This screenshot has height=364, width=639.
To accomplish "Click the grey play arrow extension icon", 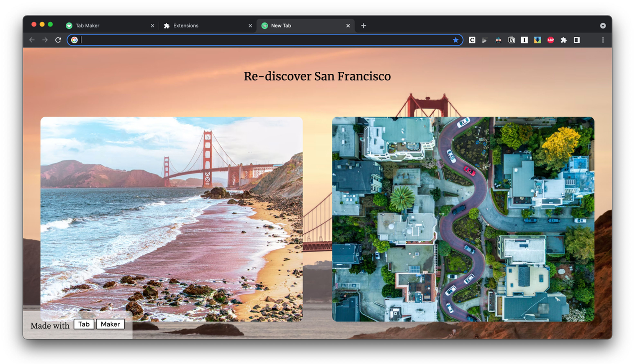I will pyautogui.click(x=485, y=40).
